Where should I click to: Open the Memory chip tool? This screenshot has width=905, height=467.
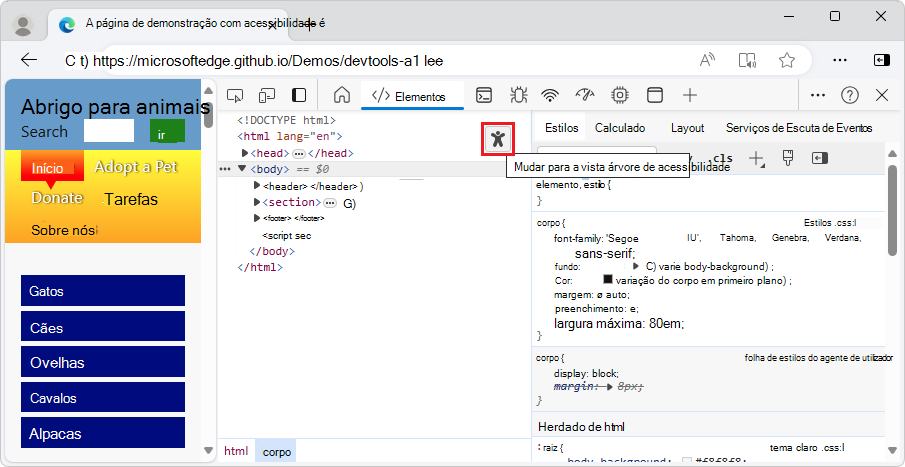(620, 95)
